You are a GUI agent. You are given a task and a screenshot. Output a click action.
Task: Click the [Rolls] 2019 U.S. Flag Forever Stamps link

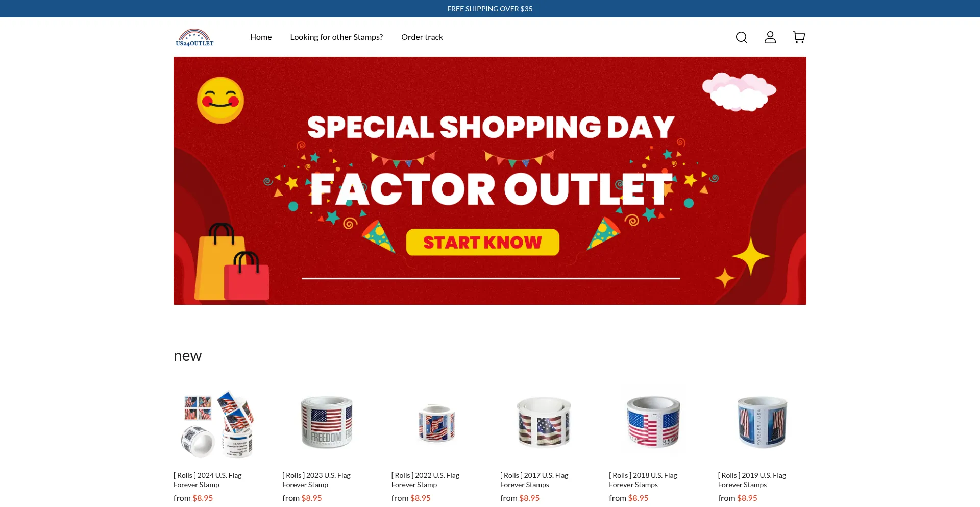(752, 480)
